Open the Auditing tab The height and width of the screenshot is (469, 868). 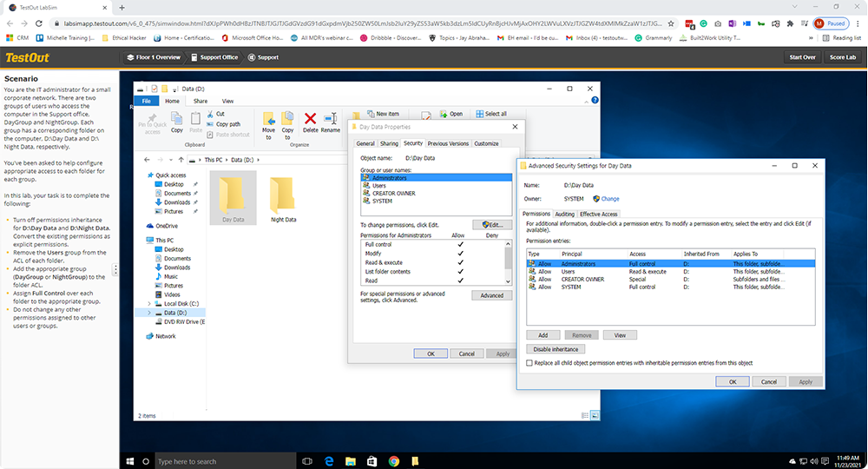click(x=565, y=215)
